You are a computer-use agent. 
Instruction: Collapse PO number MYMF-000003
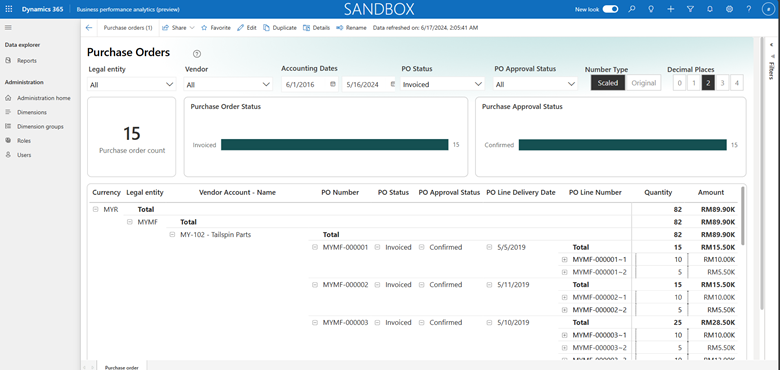tap(315, 323)
